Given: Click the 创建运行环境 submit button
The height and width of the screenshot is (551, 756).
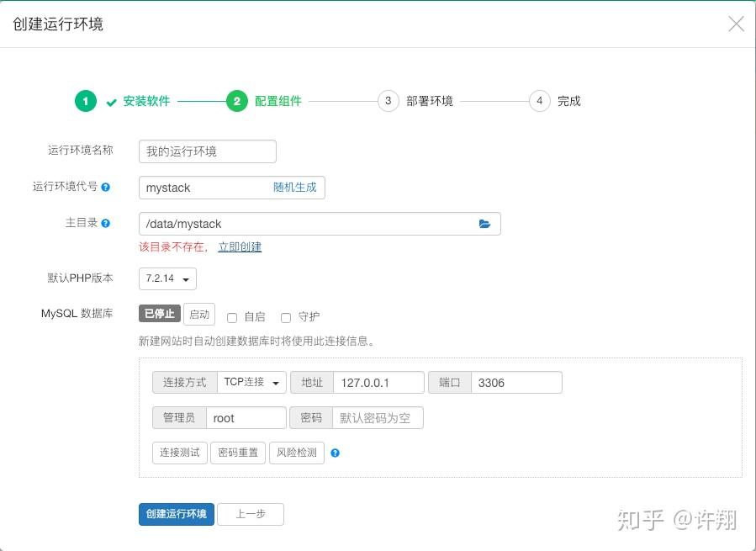Looking at the screenshot, I should (176, 514).
